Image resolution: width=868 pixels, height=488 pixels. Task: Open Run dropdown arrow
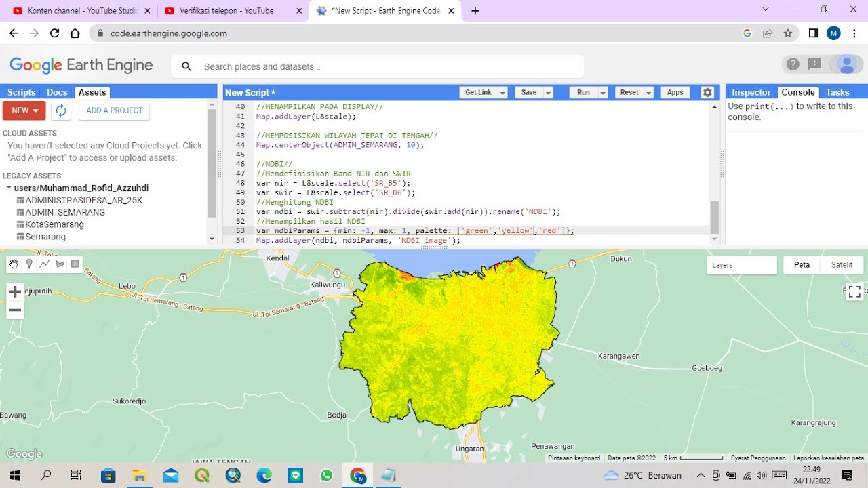[x=603, y=93]
